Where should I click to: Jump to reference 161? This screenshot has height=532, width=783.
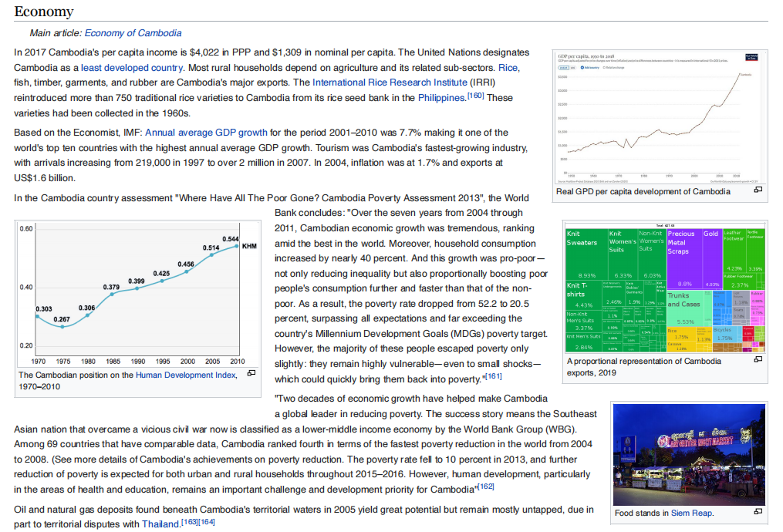(494, 376)
